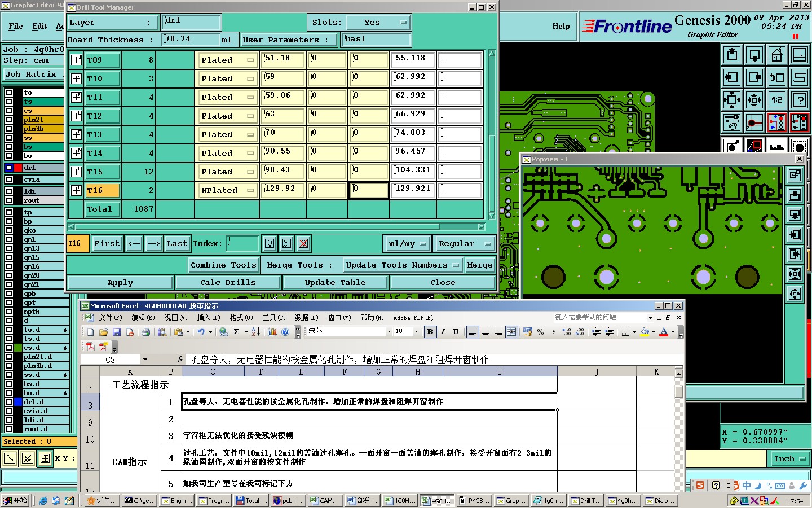This screenshot has height=508, width=812.
Task: Toggle the checkbox for layer npth
Action: tap(9, 312)
